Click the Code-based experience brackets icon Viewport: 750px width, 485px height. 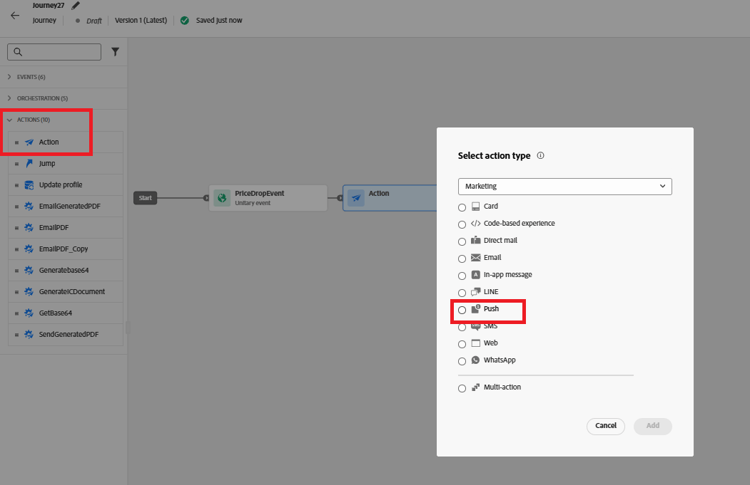[x=475, y=223]
